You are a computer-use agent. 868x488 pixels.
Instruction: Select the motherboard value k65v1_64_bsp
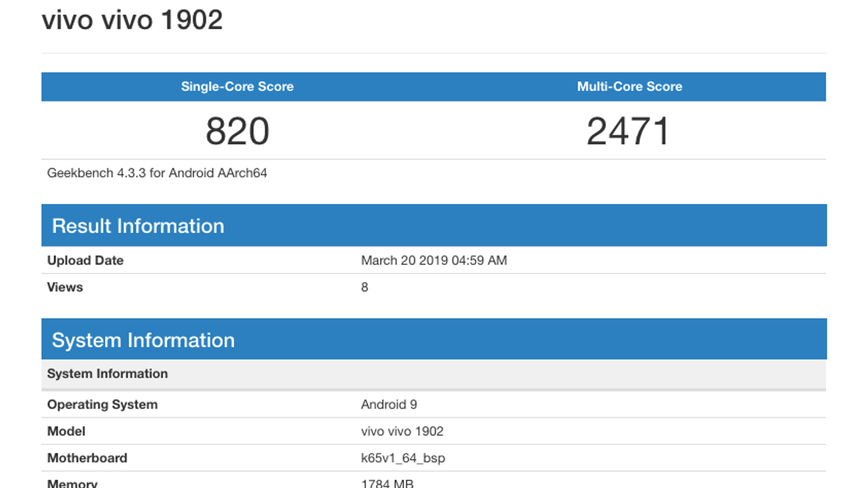pyautogui.click(x=403, y=458)
